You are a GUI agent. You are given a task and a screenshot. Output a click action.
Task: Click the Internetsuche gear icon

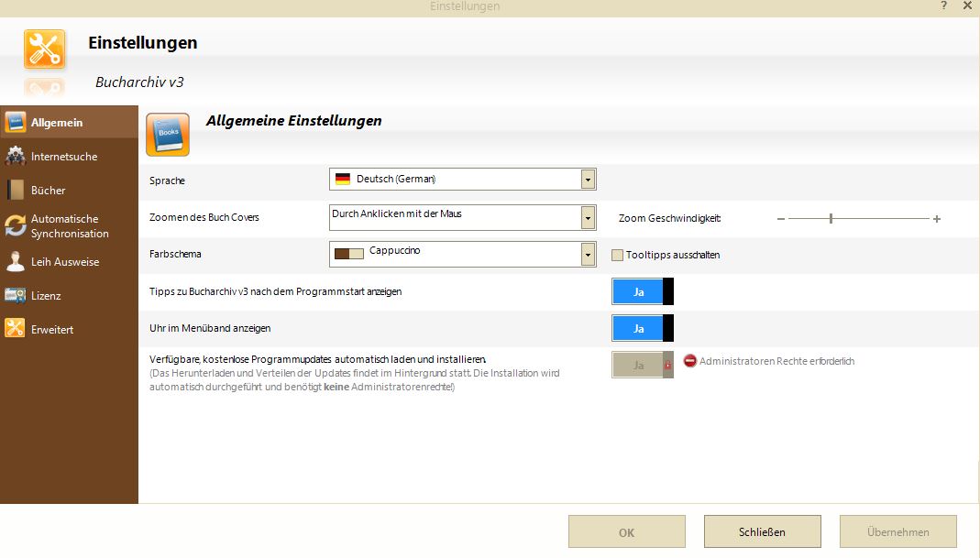coord(15,156)
